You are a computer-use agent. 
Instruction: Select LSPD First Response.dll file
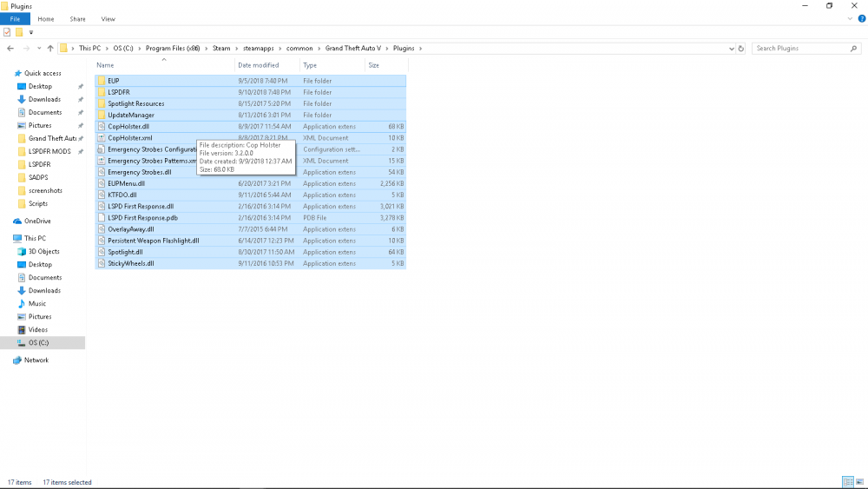click(x=250, y=206)
